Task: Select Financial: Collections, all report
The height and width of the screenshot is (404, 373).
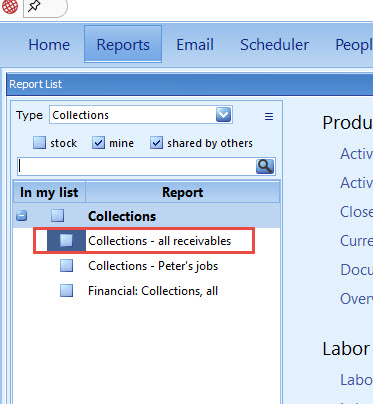Action: click(153, 291)
